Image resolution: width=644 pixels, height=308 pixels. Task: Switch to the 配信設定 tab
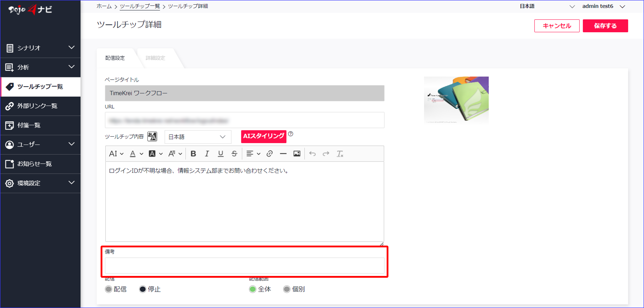115,58
